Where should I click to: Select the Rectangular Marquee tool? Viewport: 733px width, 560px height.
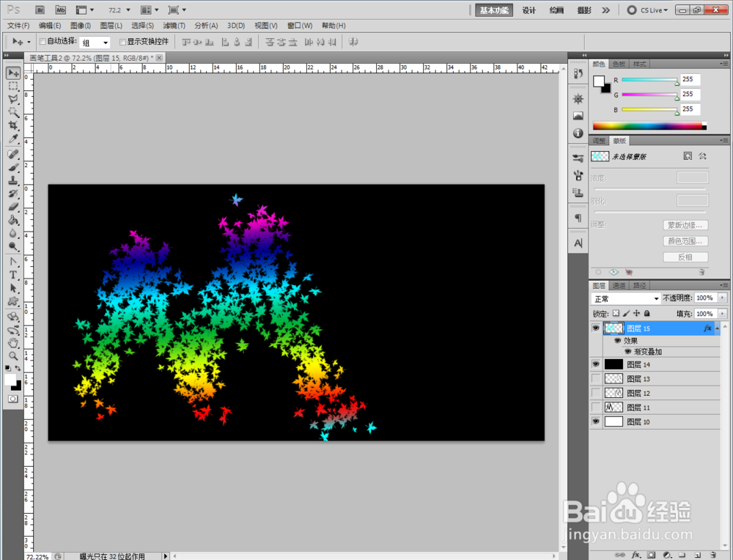[13, 86]
